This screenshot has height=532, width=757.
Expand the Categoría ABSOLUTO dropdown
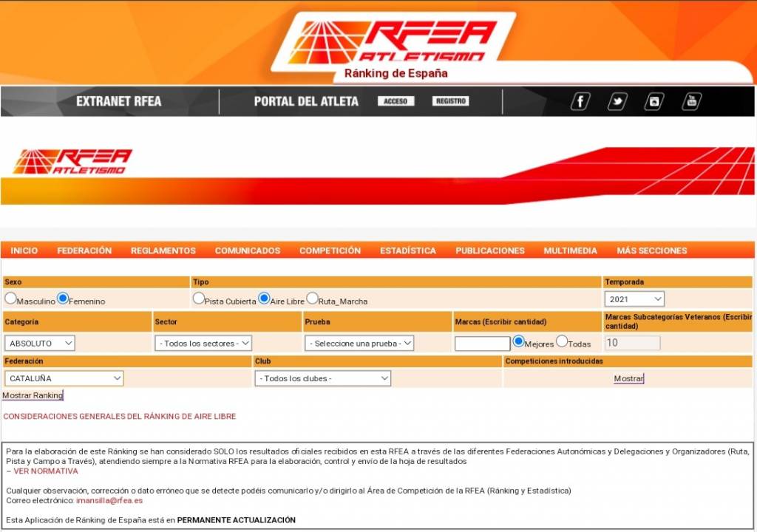[40, 344]
